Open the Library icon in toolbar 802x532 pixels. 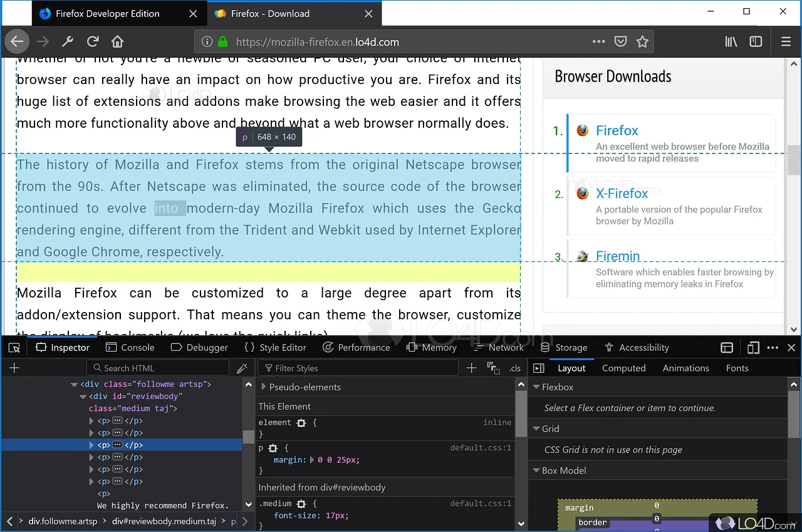click(x=731, y=42)
